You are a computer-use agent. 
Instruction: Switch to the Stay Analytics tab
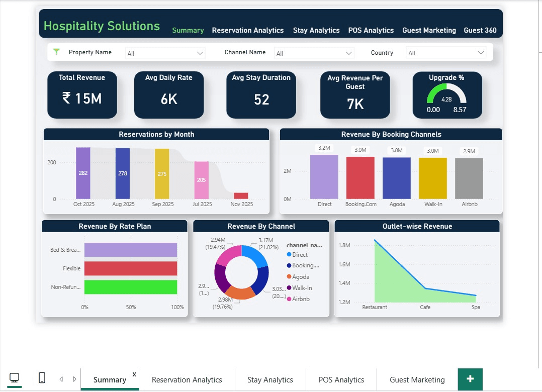tap(316, 30)
